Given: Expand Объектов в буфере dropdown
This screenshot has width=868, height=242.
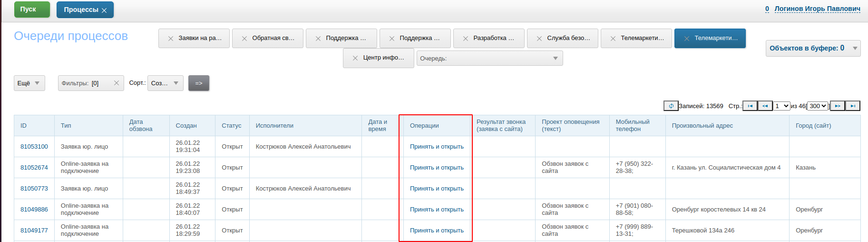Looking at the screenshot, I should (813, 48).
